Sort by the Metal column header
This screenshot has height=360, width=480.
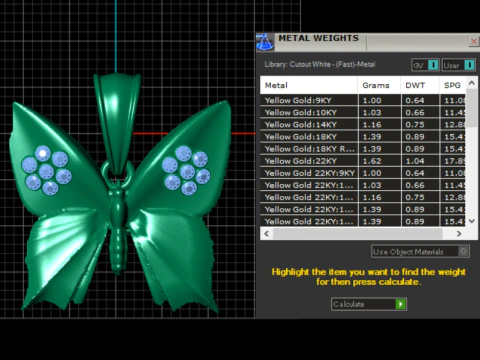coord(309,85)
